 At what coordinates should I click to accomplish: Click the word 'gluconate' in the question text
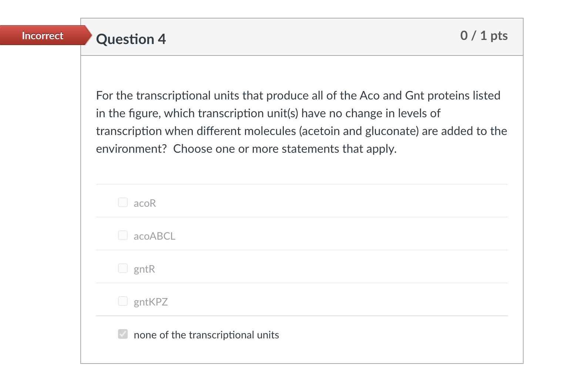point(390,131)
